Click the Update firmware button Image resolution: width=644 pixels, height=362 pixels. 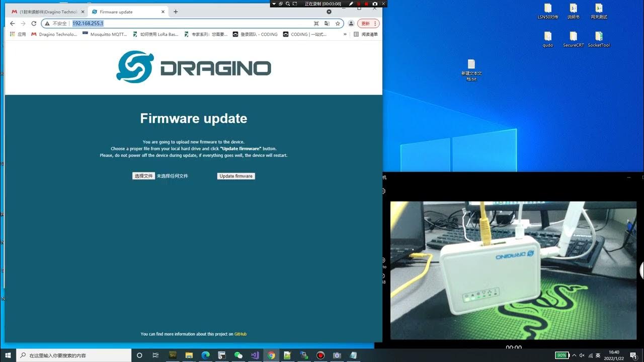236,176
